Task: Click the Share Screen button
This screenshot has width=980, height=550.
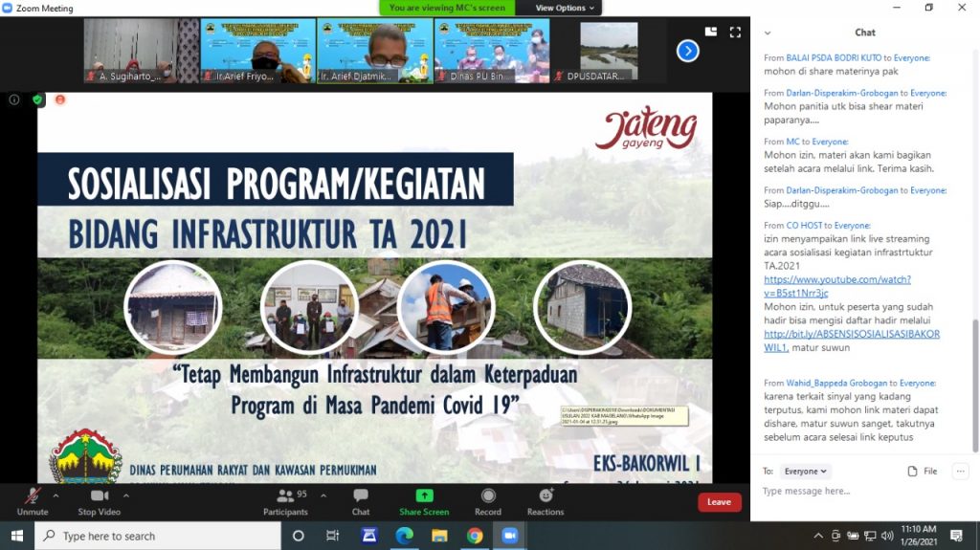Action: [x=424, y=496]
